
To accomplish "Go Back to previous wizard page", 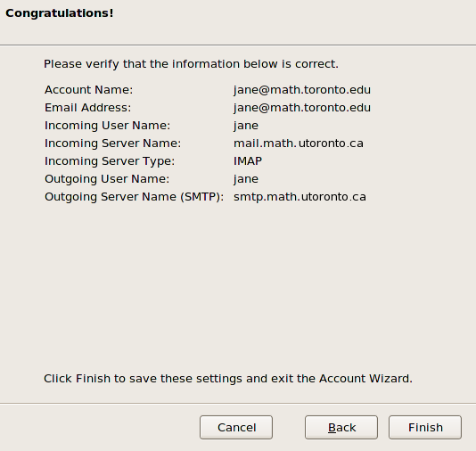I will (x=341, y=427).
